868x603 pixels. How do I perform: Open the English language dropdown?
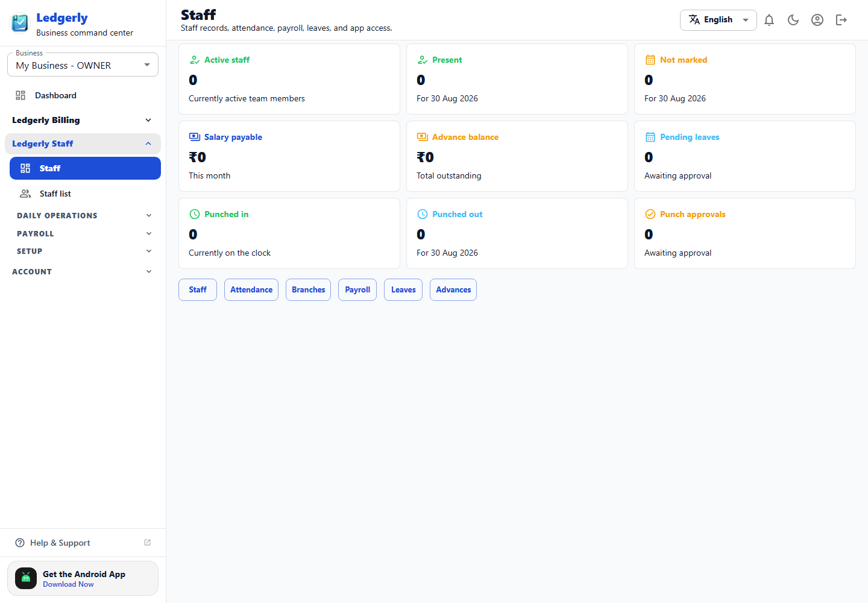point(718,20)
